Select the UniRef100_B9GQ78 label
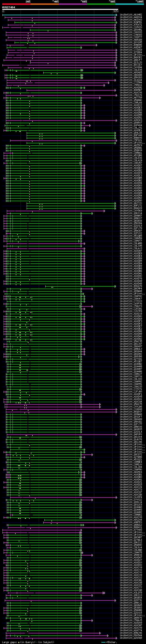Image resolution: width=146 pixels, height=644 pixels. click(x=131, y=286)
